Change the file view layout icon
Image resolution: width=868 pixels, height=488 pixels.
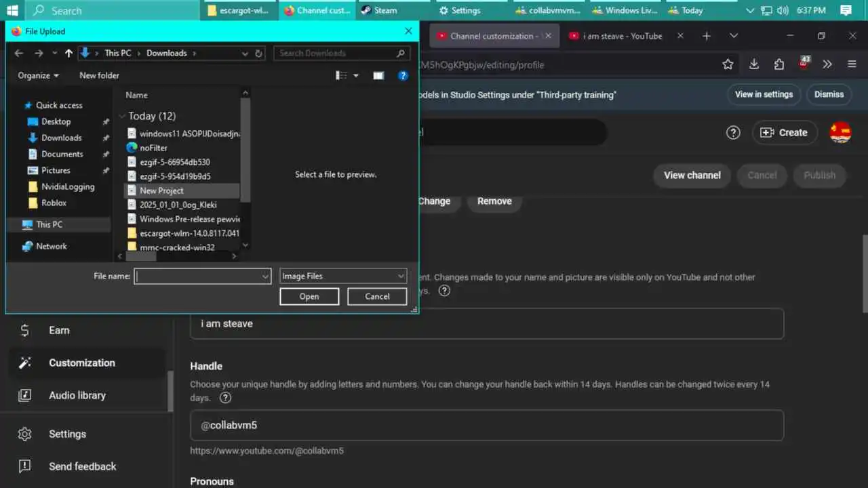click(342, 75)
